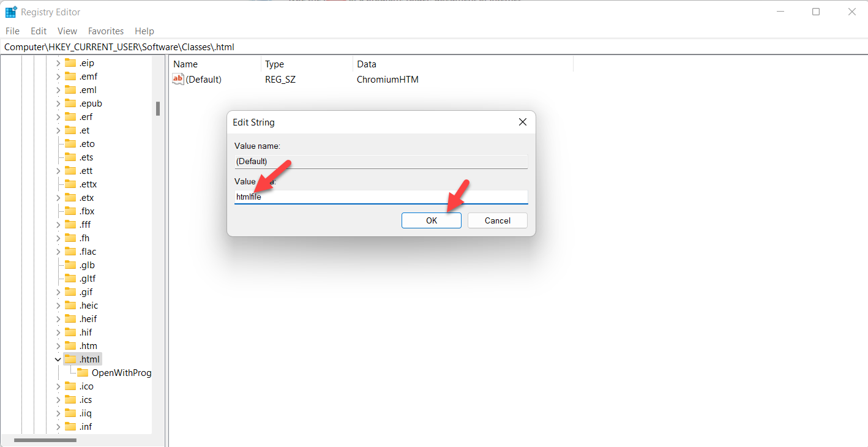Image resolution: width=868 pixels, height=447 pixels.
Task: Confirm the string edit with OK
Action: 431,220
